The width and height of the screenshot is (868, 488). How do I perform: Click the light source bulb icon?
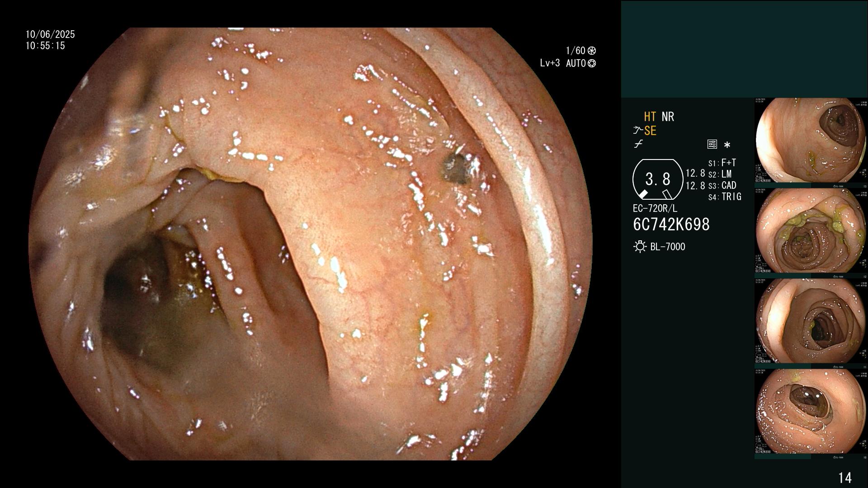640,247
